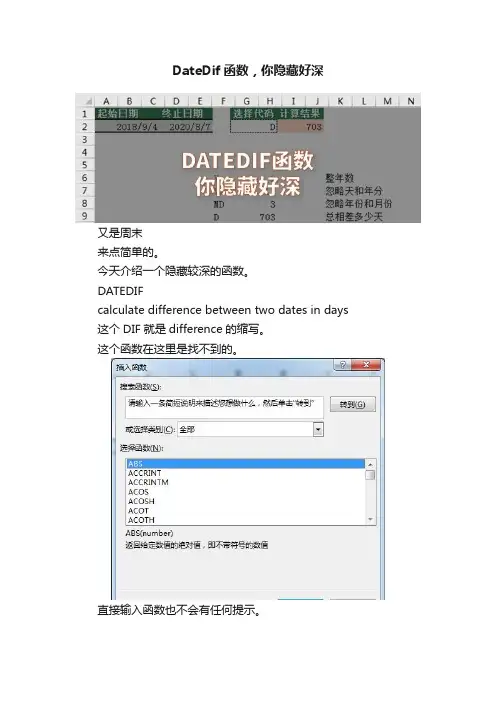Click the 又是周末 line

(120, 233)
